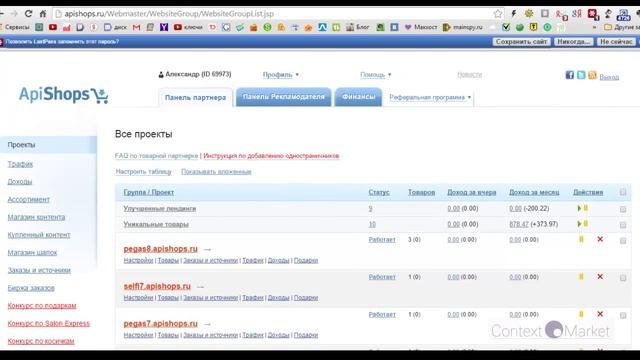Select 'Проекты' in the left sidebar

[x=48, y=145]
